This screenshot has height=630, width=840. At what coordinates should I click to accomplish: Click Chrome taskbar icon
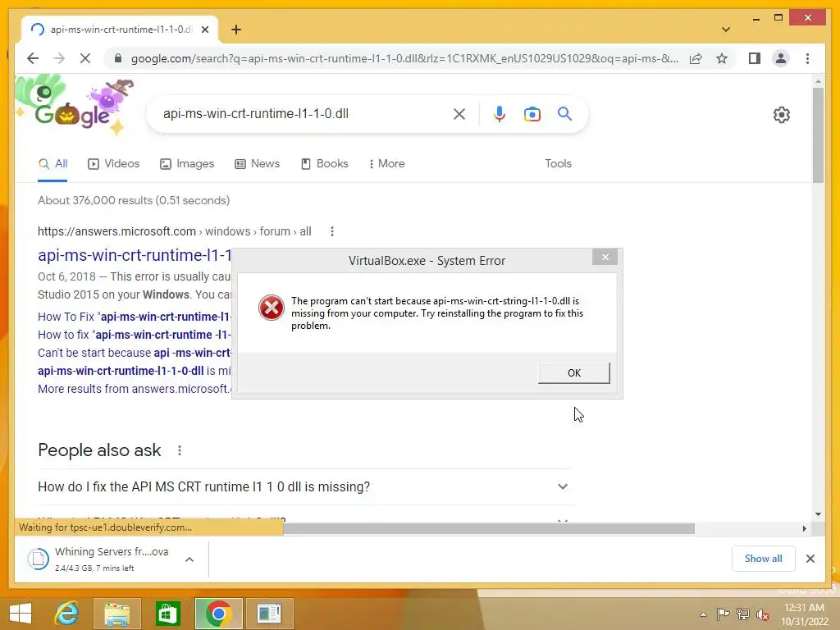(x=218, y=614)
